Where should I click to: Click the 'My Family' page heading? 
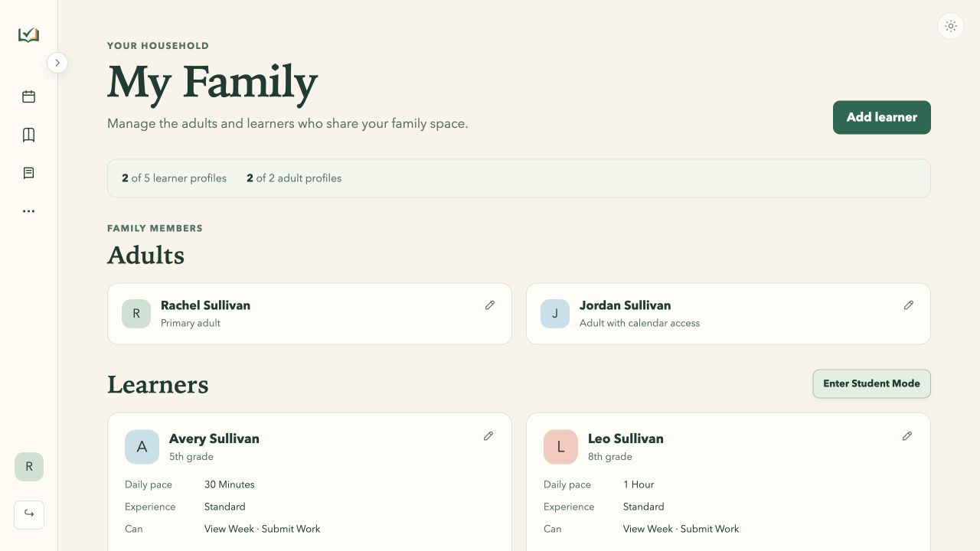[212, 83]
